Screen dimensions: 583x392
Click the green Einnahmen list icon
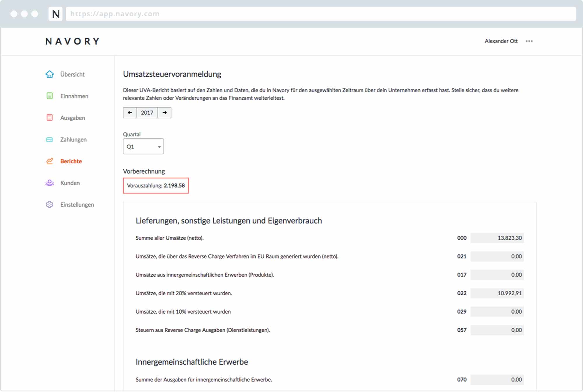pos(50,96)
